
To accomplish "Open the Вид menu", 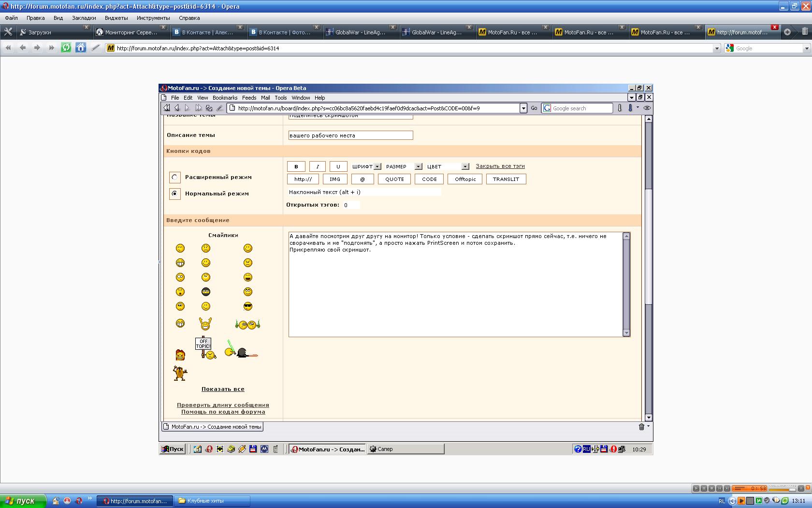I will 58,18.
